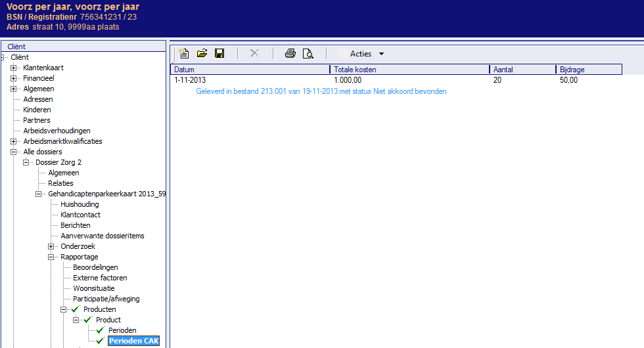644x348 pixels.
Task: Open the Beoordelingen tree item
Action: pos(95,267)
